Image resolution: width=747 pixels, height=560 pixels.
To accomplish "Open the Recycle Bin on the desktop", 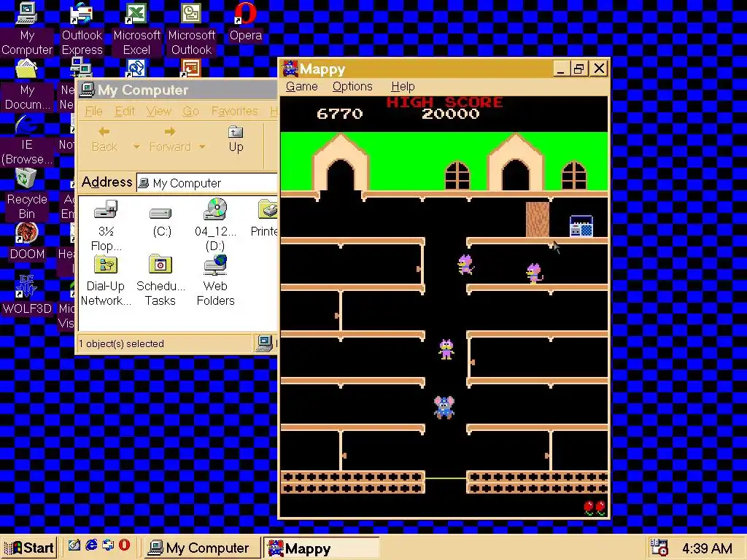I will pos(27,194).
